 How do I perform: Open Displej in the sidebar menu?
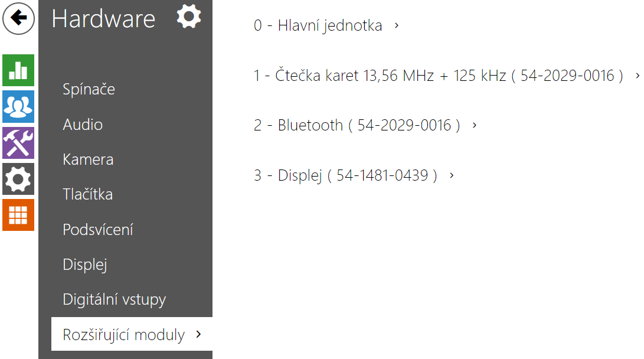[85, 265]
